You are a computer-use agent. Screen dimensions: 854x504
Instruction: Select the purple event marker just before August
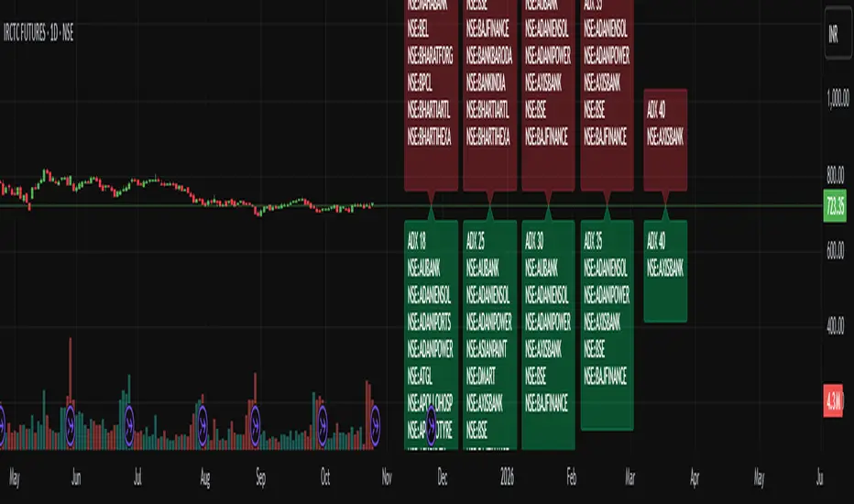[x=203, y=425]
